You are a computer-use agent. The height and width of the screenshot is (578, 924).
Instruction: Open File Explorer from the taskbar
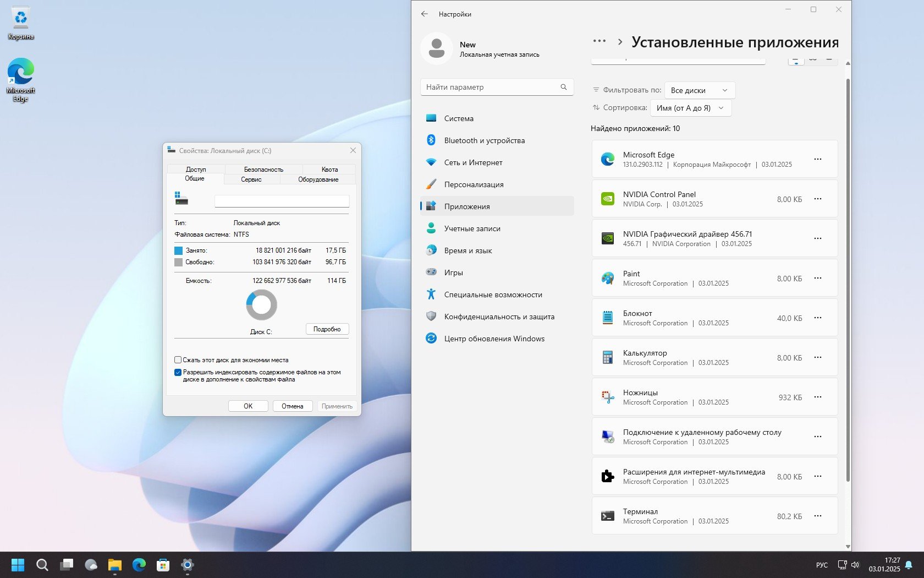coord(114,565)
